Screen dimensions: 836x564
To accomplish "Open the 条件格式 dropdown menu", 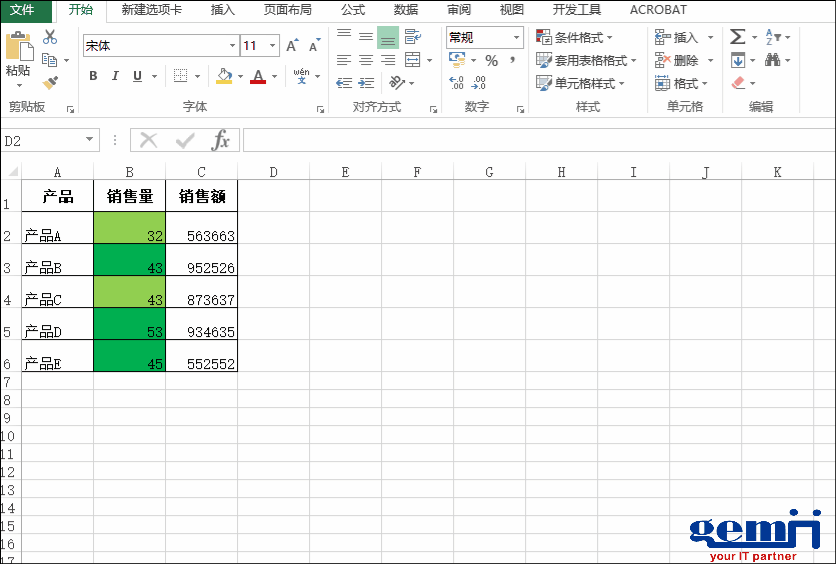I will [x=585, y=38].
